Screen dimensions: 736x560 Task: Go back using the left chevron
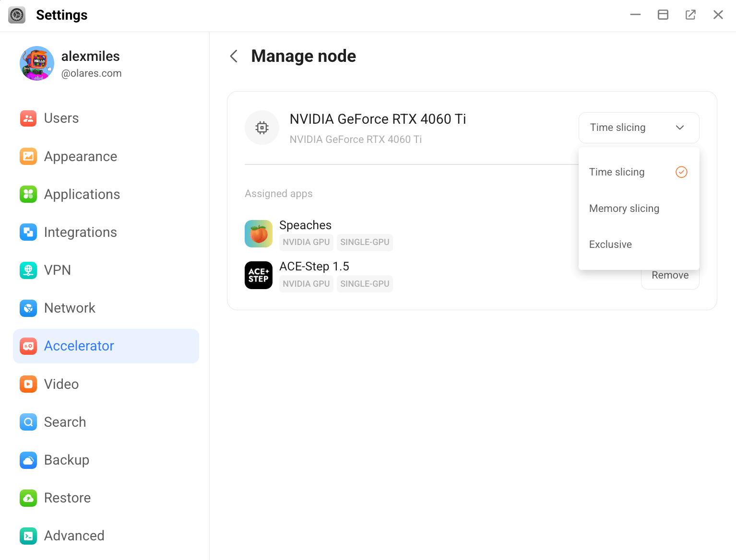(x=234, y=56)
